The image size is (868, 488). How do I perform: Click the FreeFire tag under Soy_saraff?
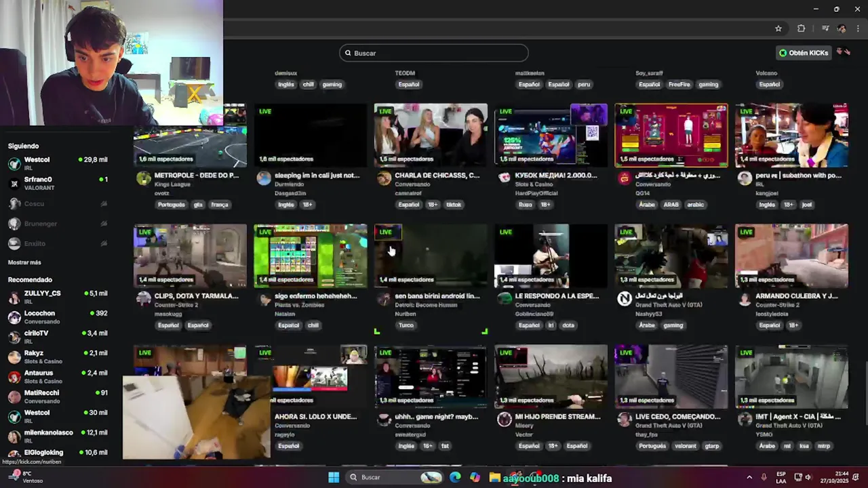679,85
